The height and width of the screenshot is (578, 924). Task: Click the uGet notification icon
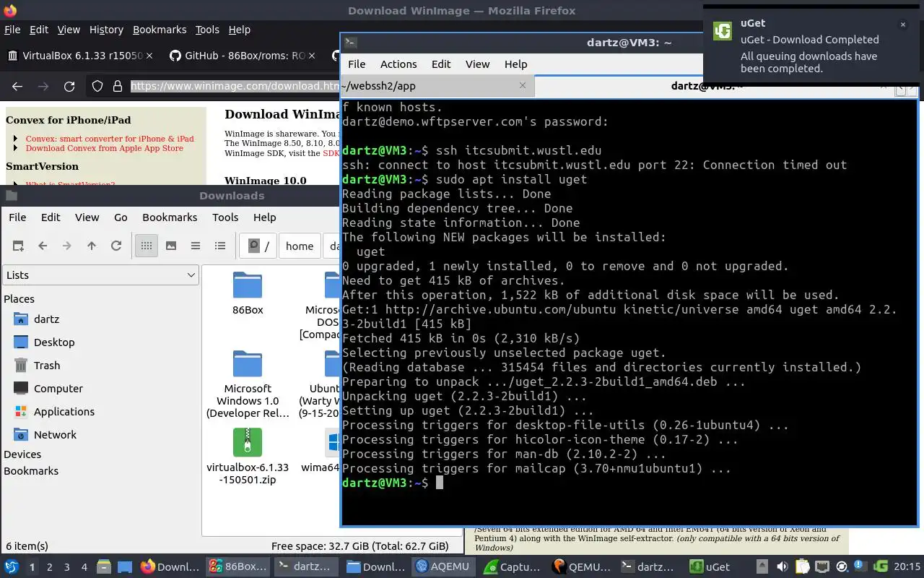[x=723, y=31]
